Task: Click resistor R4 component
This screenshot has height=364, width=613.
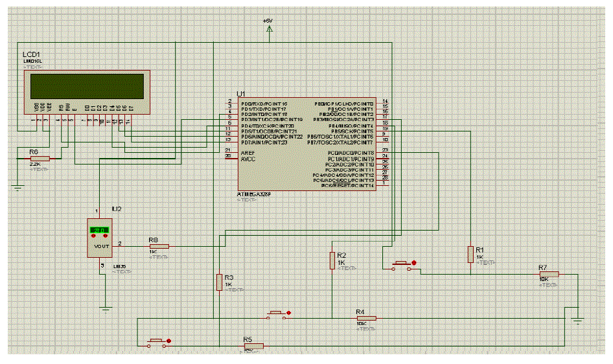Action: 365,318
